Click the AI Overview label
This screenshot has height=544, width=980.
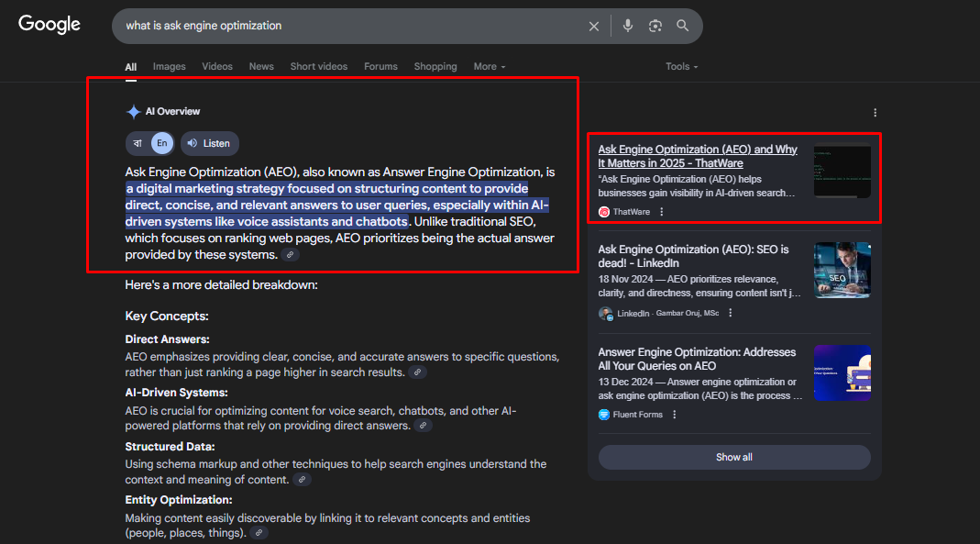pyautogui.click(x=172, y=111)
